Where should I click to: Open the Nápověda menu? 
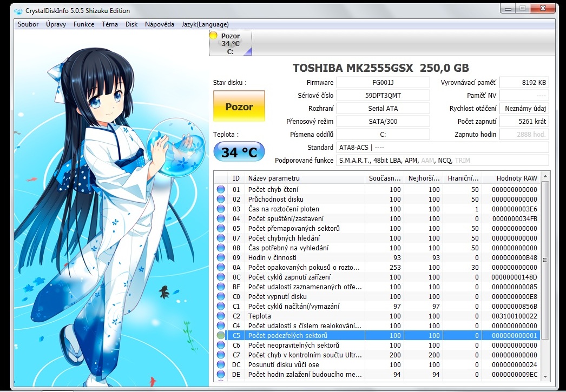pyautogui.click(x=160, y=24)
